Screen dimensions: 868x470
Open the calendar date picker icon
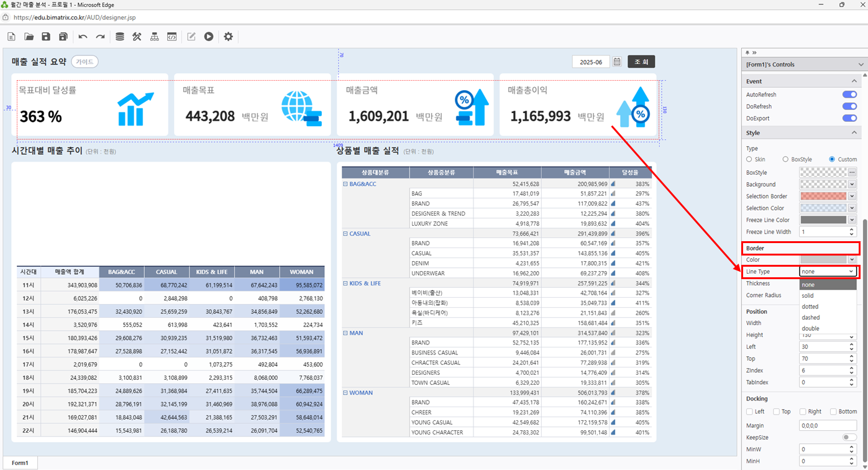pyautogui.click(x=617, y=62)
